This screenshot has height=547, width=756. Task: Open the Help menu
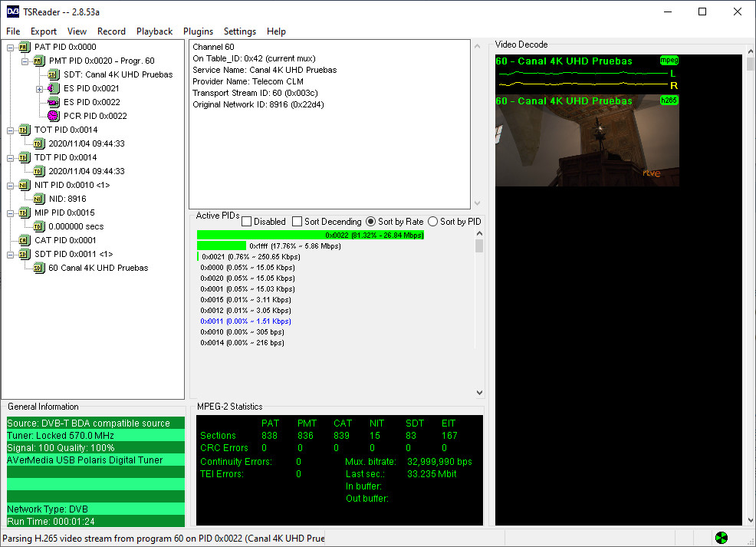276,31
